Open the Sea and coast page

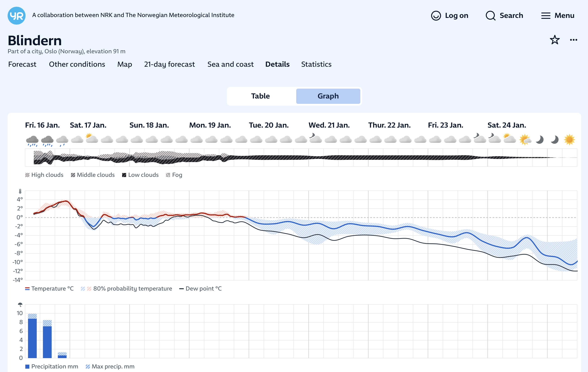click(x=230, y=64)
